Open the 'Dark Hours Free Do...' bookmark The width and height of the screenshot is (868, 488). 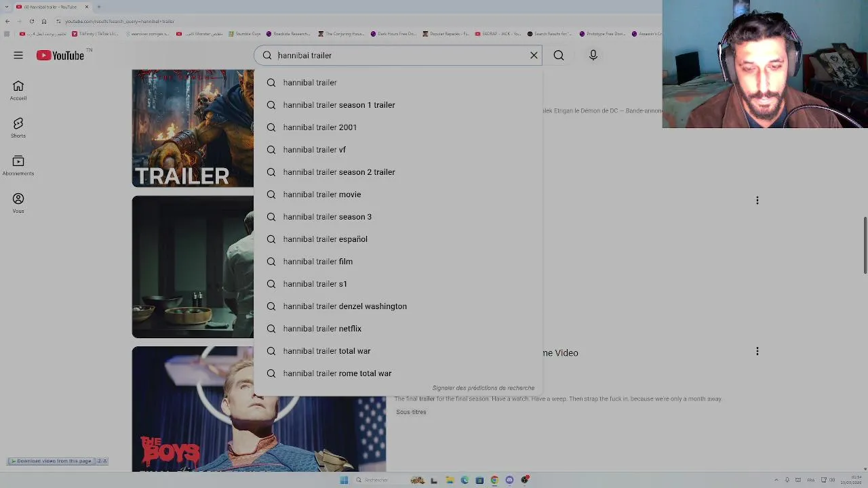[393, 33]
